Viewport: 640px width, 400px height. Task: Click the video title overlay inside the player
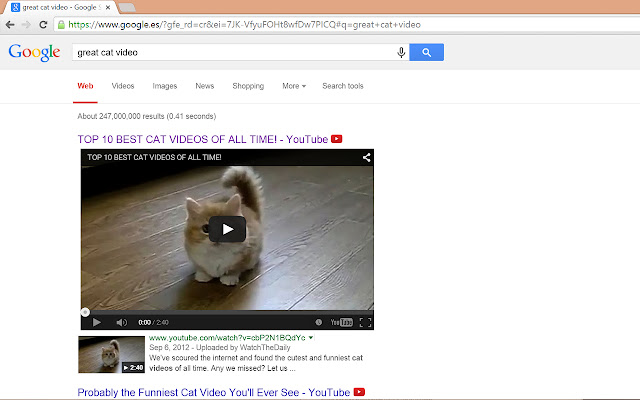[x=154, y=157]
